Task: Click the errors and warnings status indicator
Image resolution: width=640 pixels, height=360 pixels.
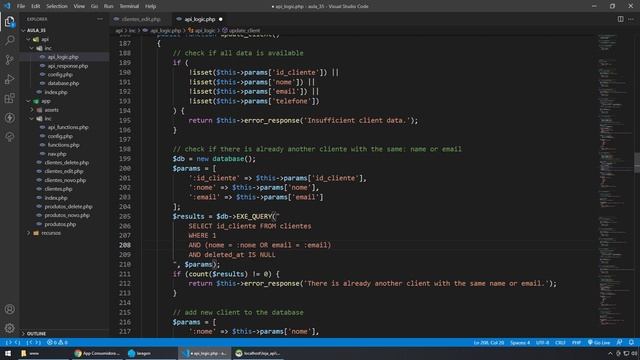Action: coord(58,342)
